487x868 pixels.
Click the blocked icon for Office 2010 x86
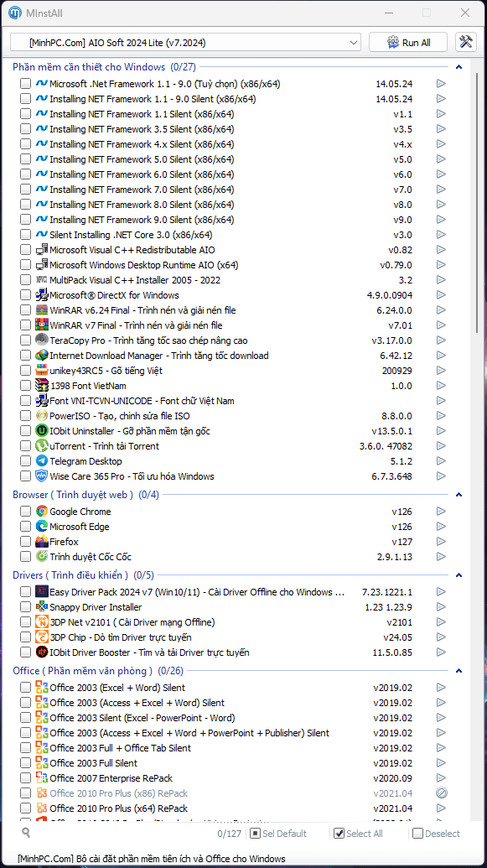click(441, 793)
